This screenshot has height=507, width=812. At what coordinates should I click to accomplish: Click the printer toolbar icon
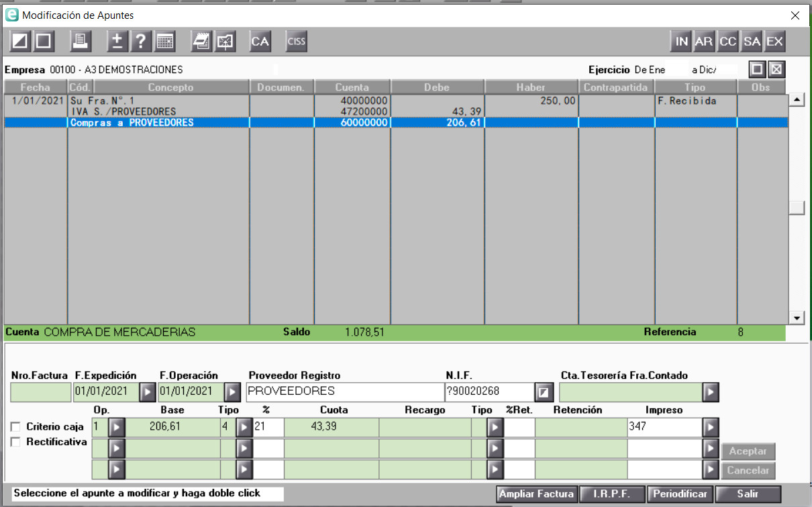click(81, 41)
